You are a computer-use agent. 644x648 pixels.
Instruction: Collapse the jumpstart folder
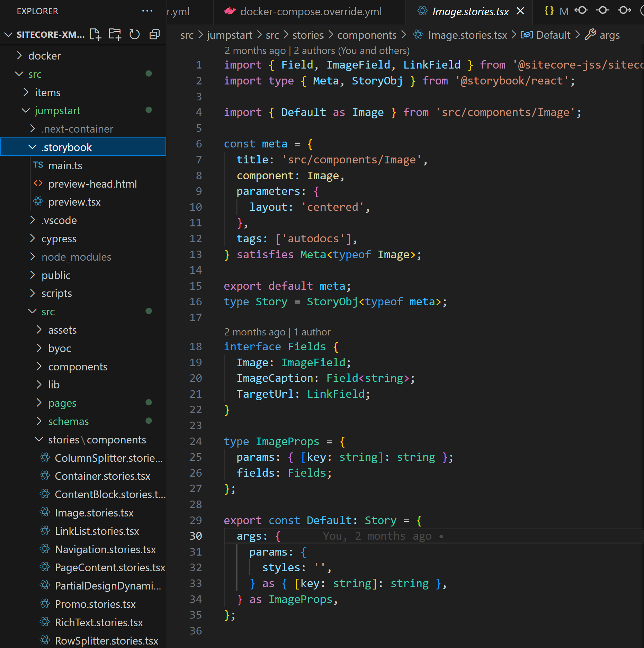coord(26,110)
